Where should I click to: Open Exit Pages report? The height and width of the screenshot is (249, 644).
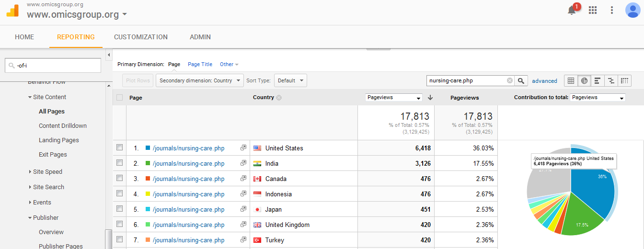[53, 154]
